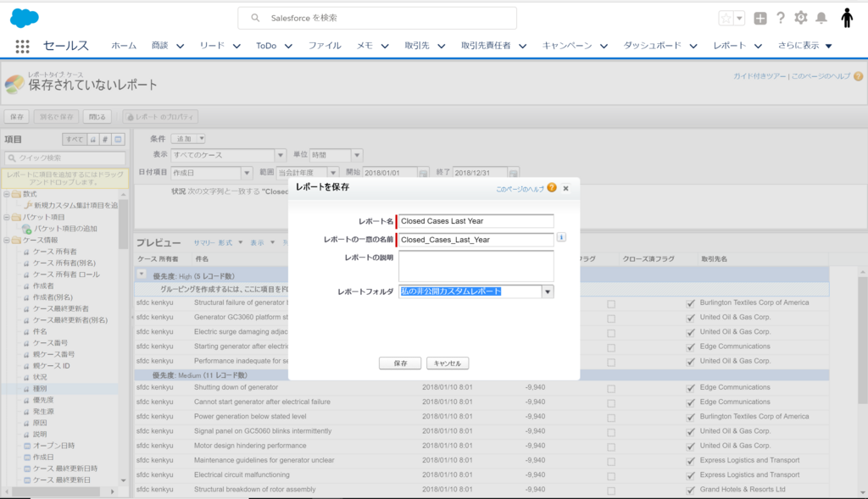Expand the キャンペーン tab dropdown chevron

(x=604, y=47)
